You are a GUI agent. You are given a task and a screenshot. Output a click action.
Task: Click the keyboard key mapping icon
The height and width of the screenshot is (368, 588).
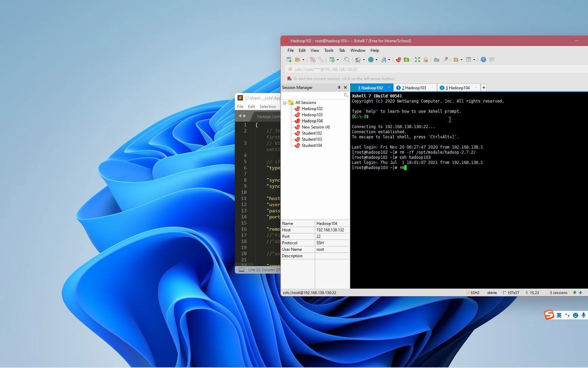(x=437, y=60)
